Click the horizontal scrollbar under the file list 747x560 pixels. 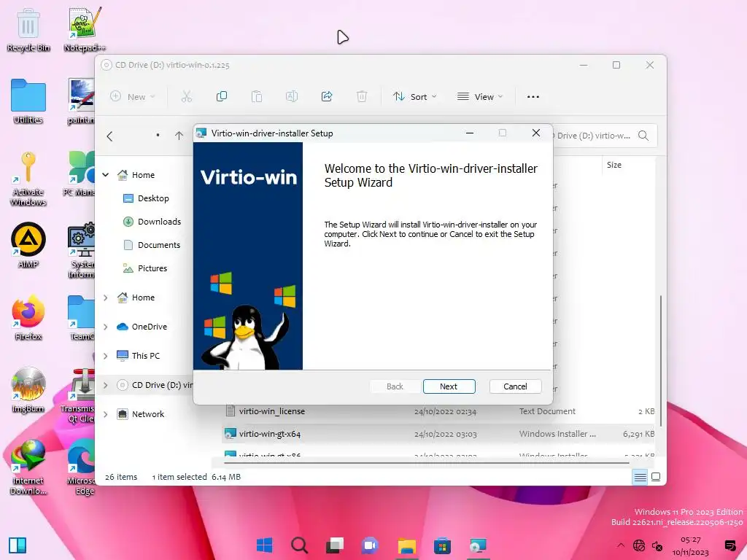(426, 462)
